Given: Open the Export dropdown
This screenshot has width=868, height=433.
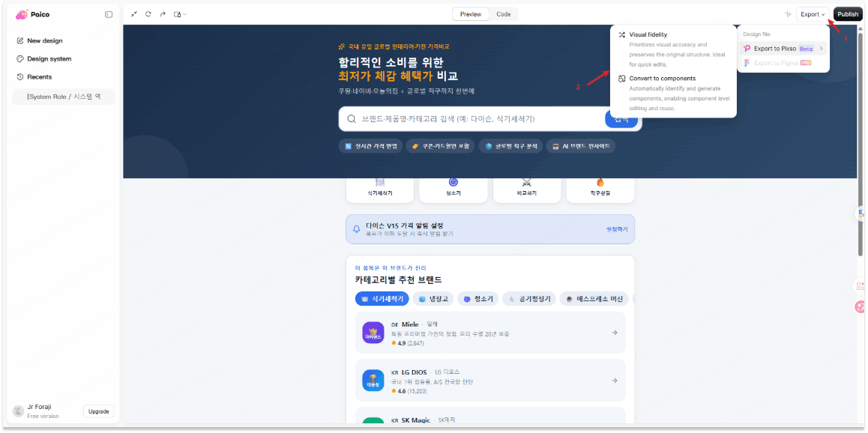Looking at the screenshot, I should [813, 14].
